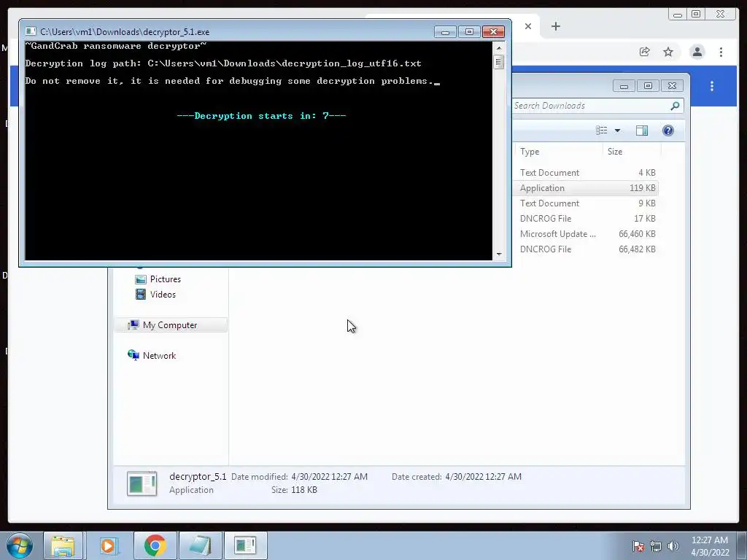Viewport: 747px width, 560px height.
Task: Close the current Chrome tab
Action: pyautogui.click(x=528, y=26)
